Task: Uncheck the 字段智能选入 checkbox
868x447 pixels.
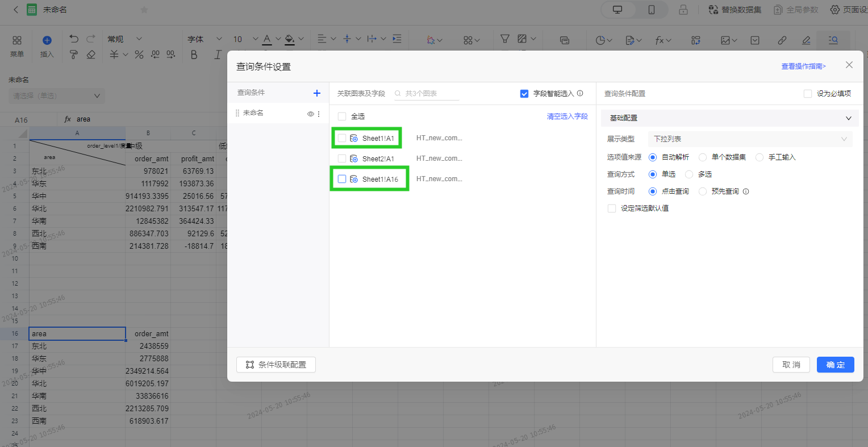Action: [524, 94]
